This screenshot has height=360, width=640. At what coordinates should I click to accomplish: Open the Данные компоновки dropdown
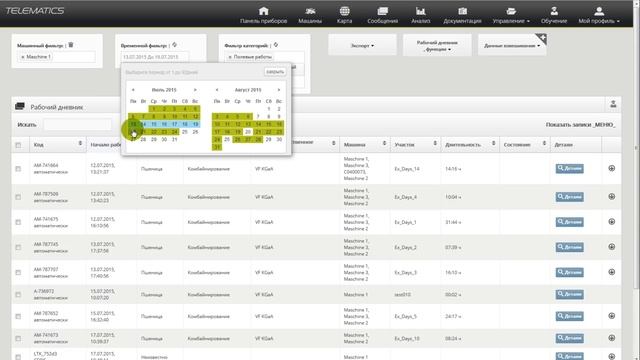click(x=512, y=45)
